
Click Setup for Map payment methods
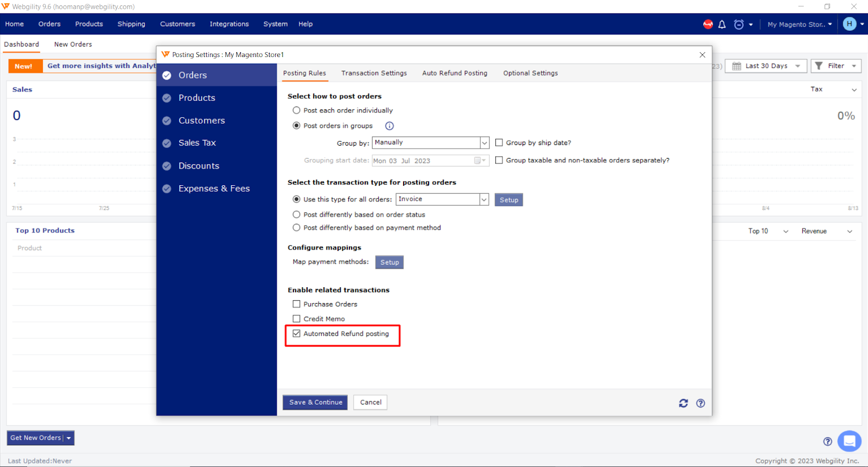[390, 262]
